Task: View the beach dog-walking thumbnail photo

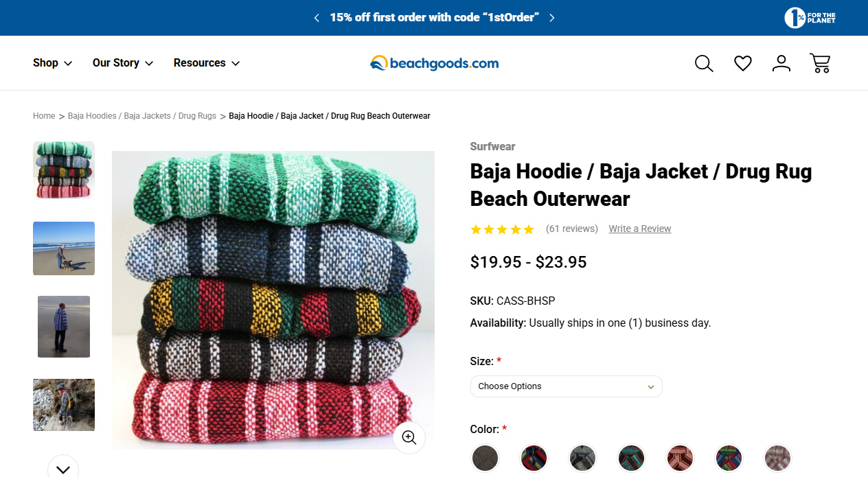Action: point(64,248)
